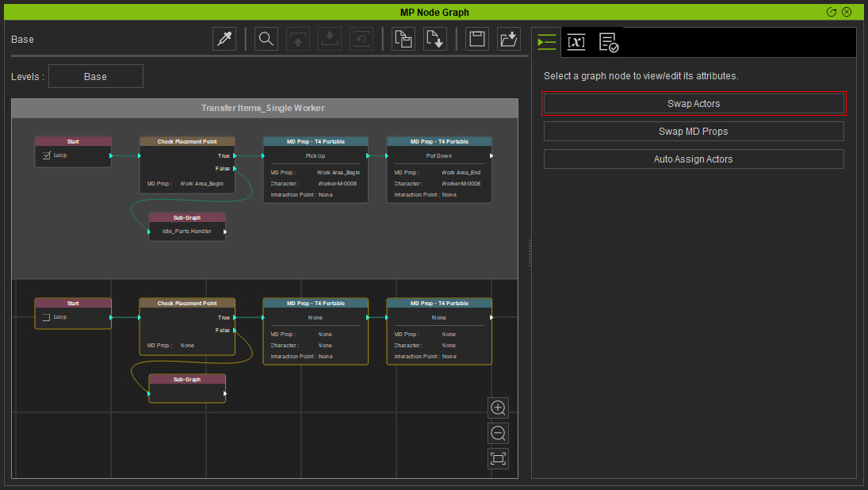
Task: Click the Swap Actors button
Action: (x=694, y=104)
